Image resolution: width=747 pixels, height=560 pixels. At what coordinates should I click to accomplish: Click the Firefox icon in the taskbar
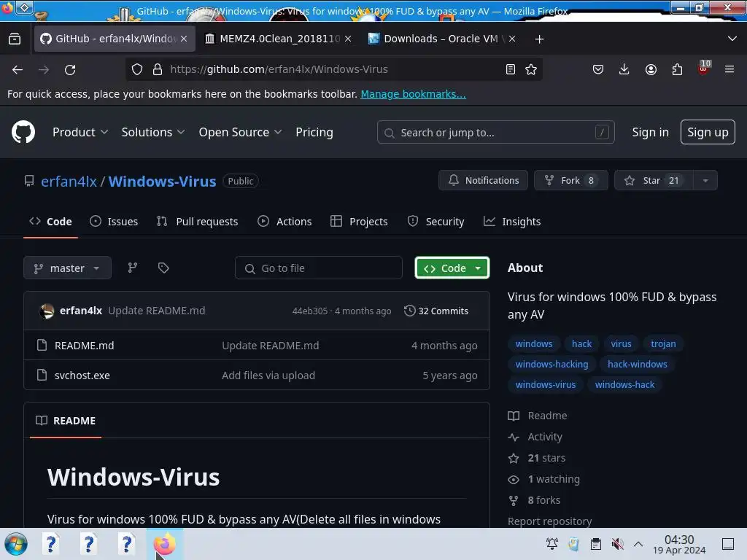point(164,544)
